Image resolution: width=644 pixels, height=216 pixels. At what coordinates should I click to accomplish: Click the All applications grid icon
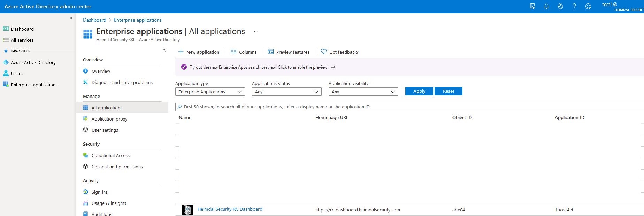[x=86, y=108]
